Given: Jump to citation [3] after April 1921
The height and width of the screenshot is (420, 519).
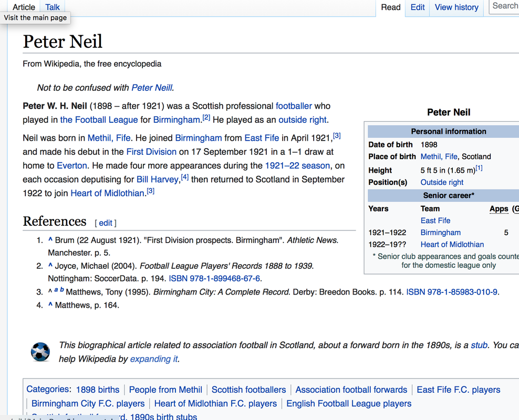Looking at the screenshot, I should tap(337, 135).
